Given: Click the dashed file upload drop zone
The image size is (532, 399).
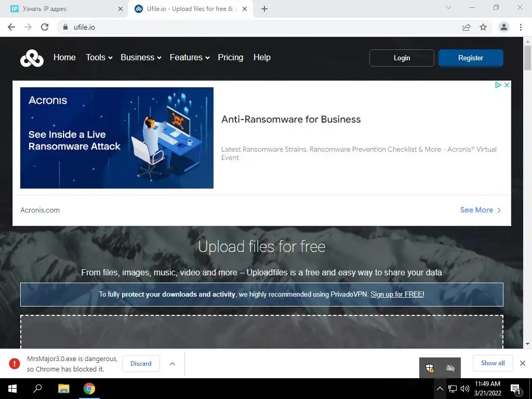Looking at the screenshot, I should pos(262,332).
